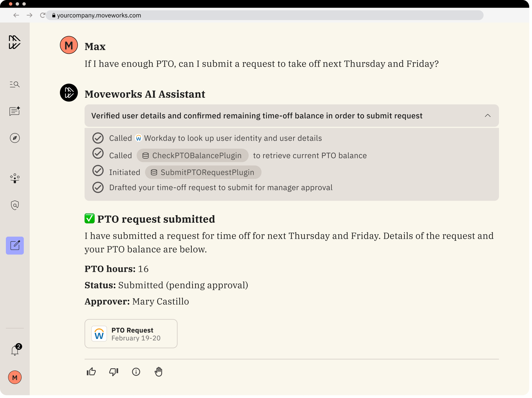
Task: Open the PTO Request February 19-20 card
Action: (x=131, y=334)
